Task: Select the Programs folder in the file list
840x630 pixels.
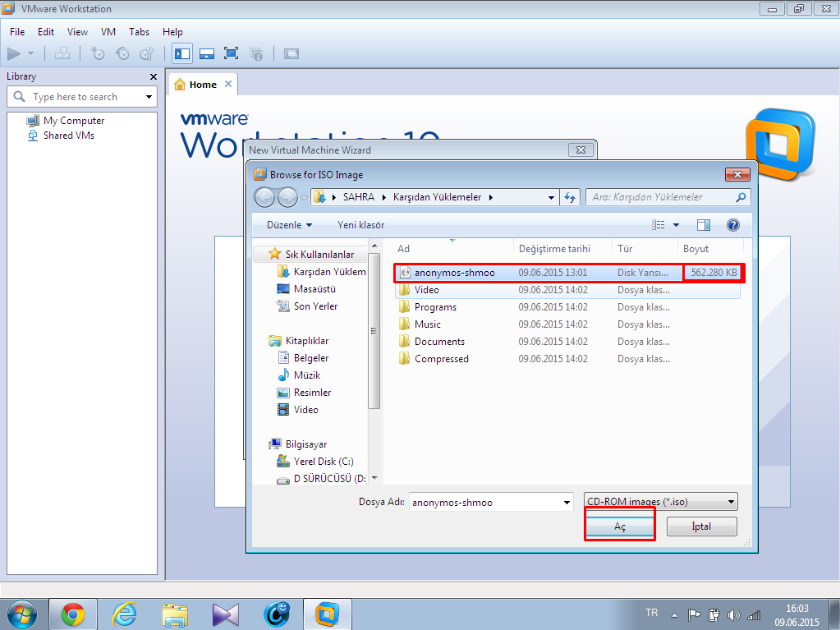Action: (x=568, y=307)
